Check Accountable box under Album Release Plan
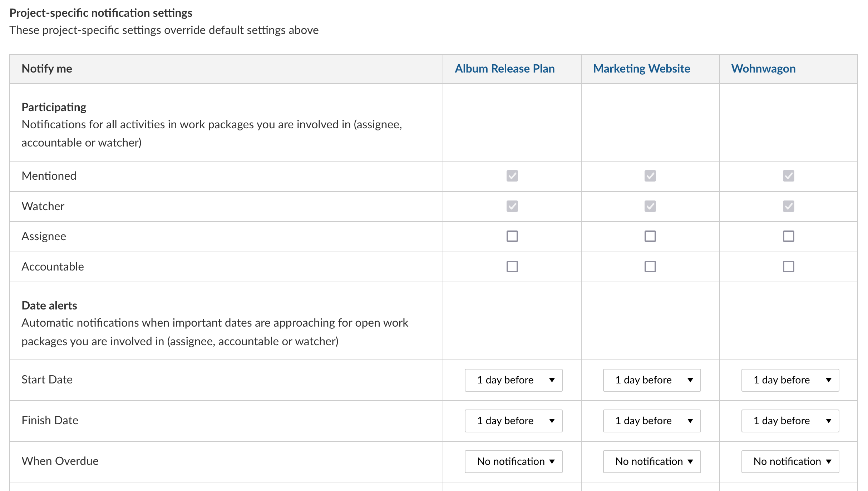 coord(512,267)
